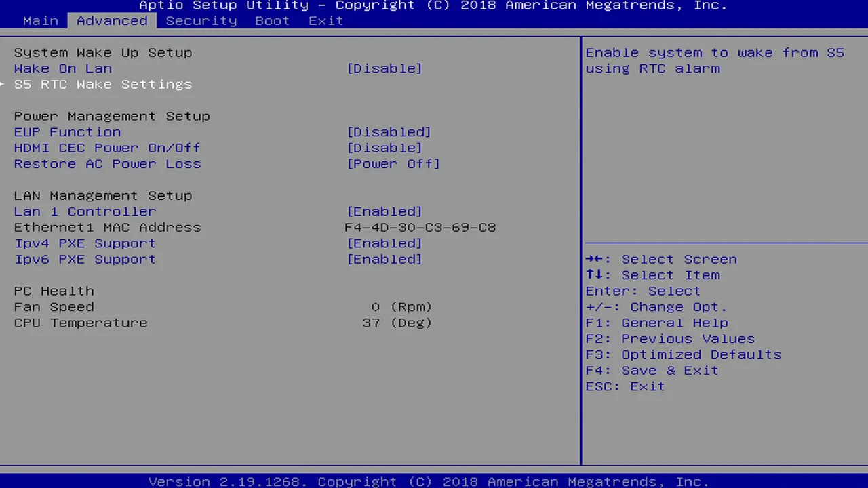Image resolution: width=868 pixels, height=488 pixels.
Task: Click the Ethernet1 MAC Address label
Action: pyautogui.click(x=107, y=228)
